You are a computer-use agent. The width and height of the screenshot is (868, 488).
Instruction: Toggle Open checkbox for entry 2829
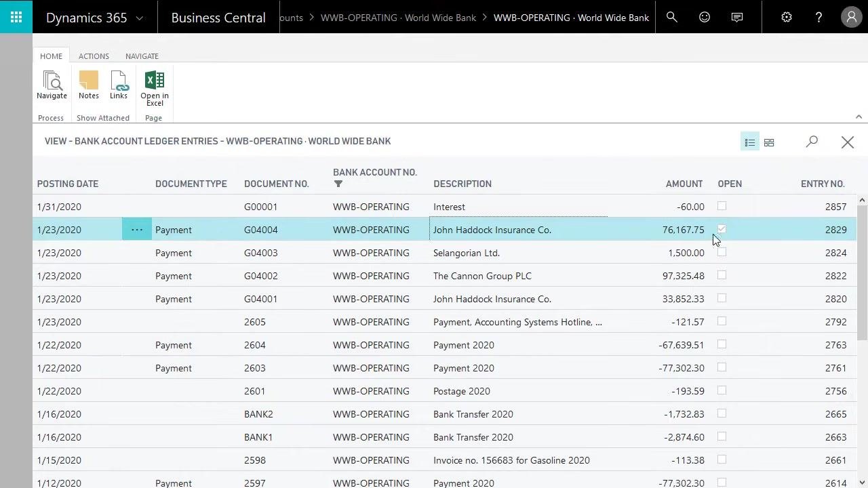[x=722, y=229]
